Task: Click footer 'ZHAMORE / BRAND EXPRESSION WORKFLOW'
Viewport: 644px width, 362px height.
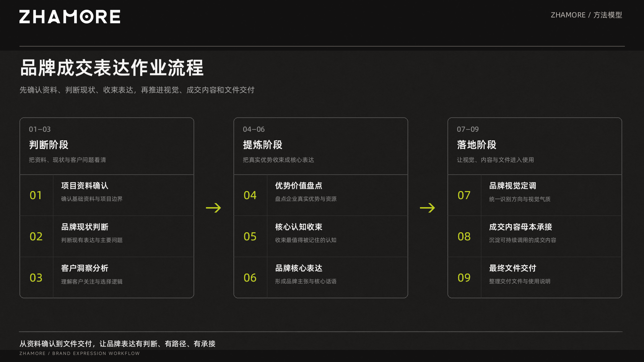Action: [x=79, y=353]
